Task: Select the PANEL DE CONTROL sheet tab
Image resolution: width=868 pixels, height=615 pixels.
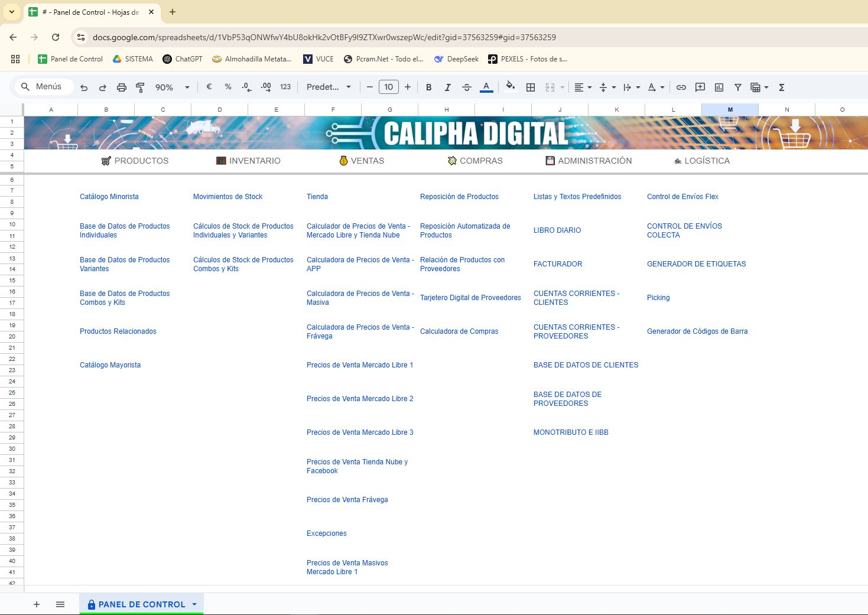Action: click(141, 604)
